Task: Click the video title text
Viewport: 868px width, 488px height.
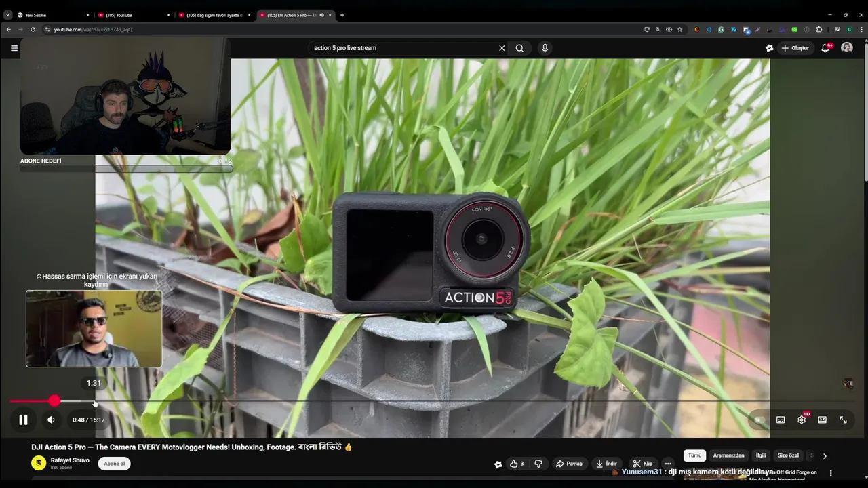Action: click(192, 447)
